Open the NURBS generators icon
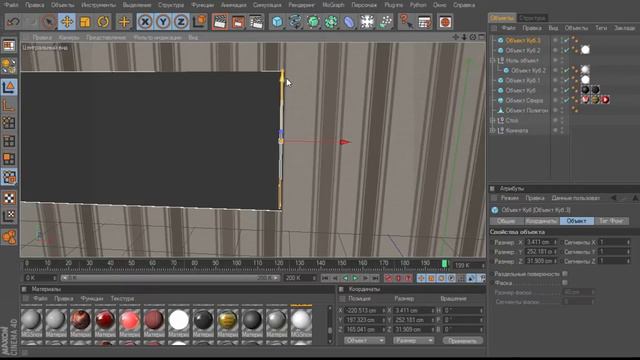Image resolution: width=640 pixels, height=360 pixels. (x=313, y=22)
